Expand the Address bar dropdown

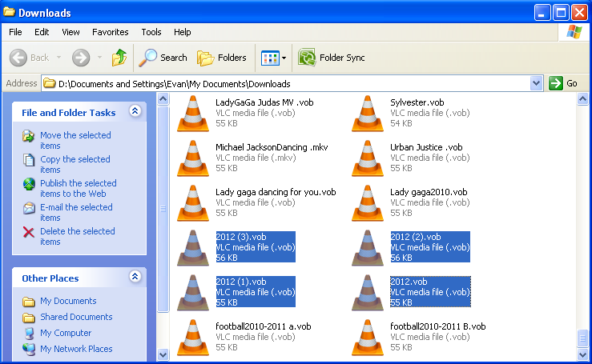536,83
